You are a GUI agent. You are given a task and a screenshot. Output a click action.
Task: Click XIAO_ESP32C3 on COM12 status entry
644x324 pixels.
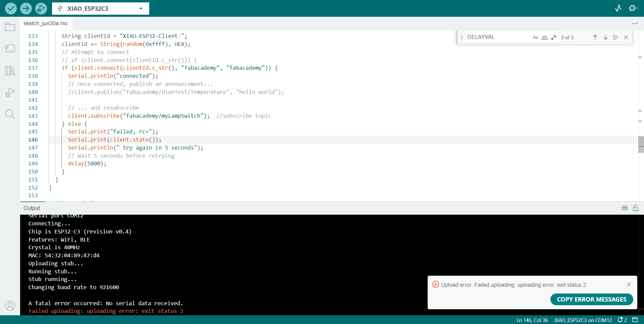pyautogui.click(x=583, y=320)
